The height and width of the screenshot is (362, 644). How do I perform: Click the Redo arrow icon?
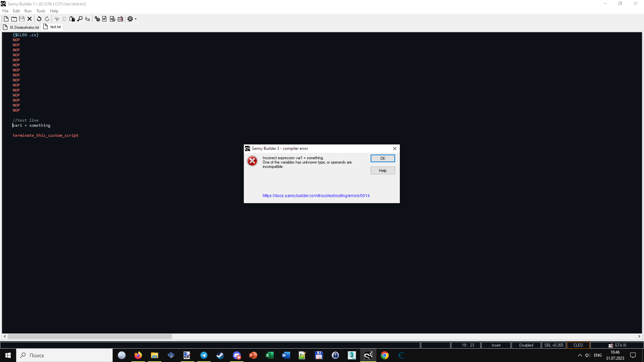pyautogui.click(x=47, y=19)
